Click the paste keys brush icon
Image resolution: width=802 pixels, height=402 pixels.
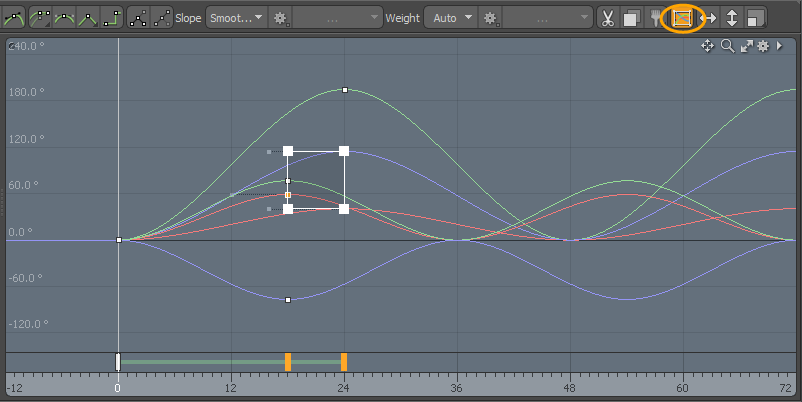click(657, 18)
